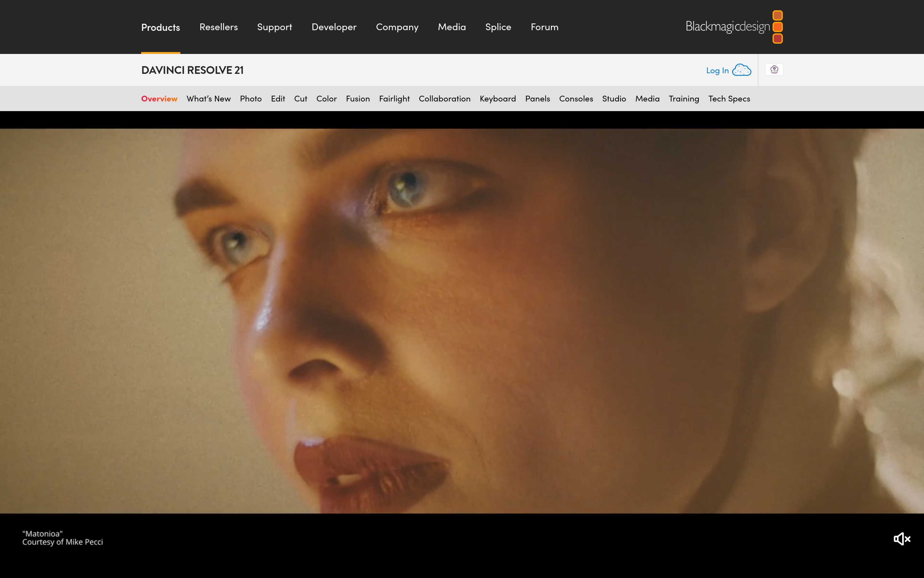Select the Overview tab
The height and width of the screenshot is (578, 924).
[x=159, y=99]
